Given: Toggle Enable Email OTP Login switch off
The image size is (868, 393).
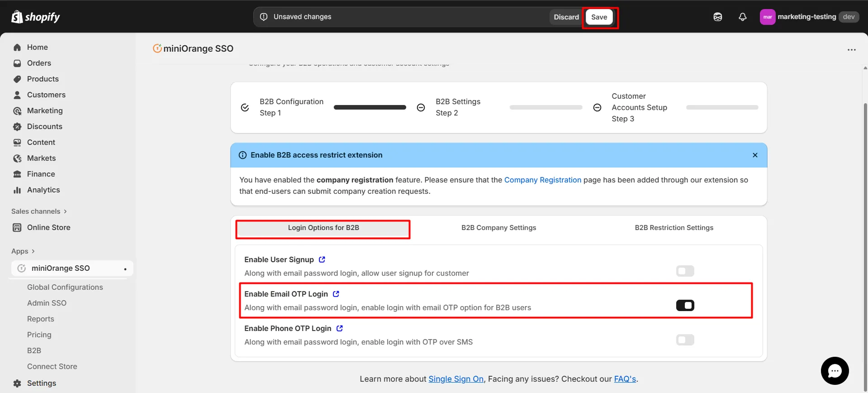Looking at the screenshot, I should click(x=685, y=306).
